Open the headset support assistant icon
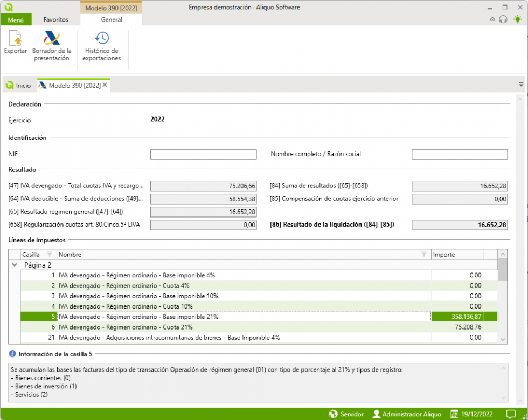 503,19
